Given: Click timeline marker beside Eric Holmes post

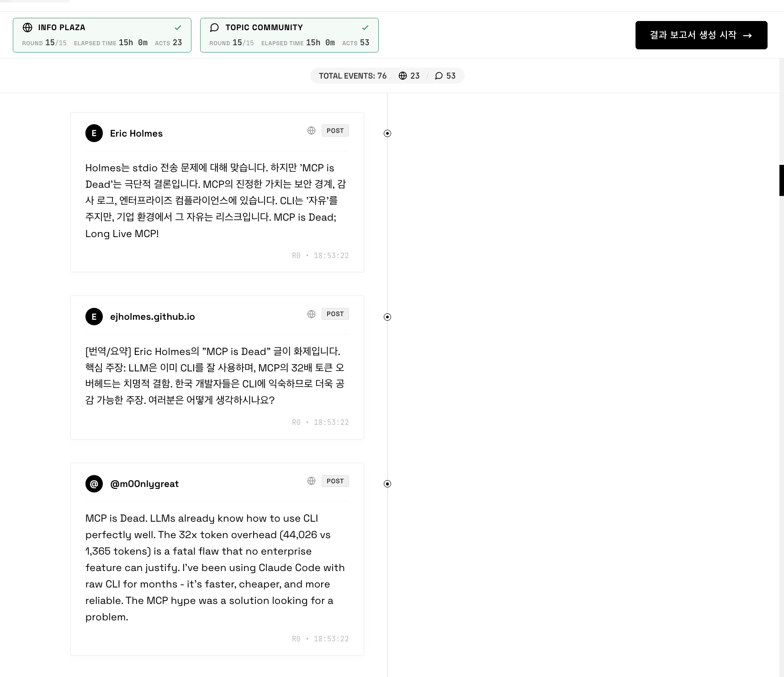Looking at the screenshot, I should click(x=387, y=133).
